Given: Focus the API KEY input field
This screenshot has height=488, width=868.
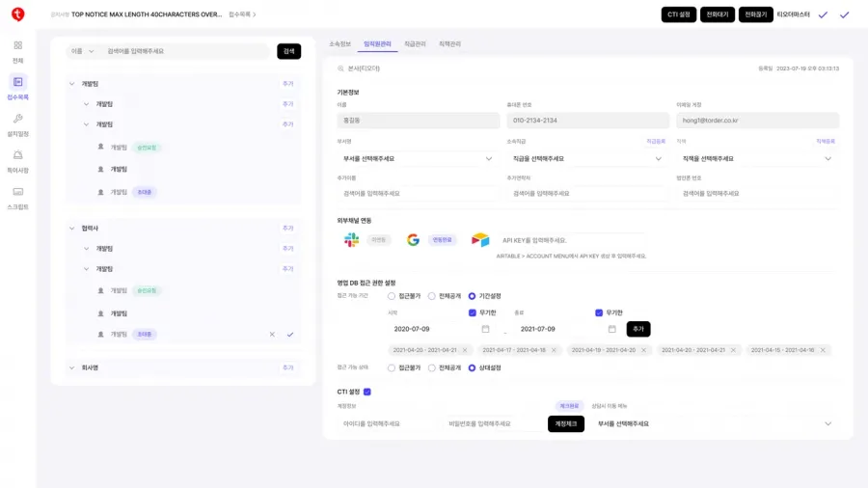Looking at the screenshot, I should pyautogui.click(x=572, y=240).
